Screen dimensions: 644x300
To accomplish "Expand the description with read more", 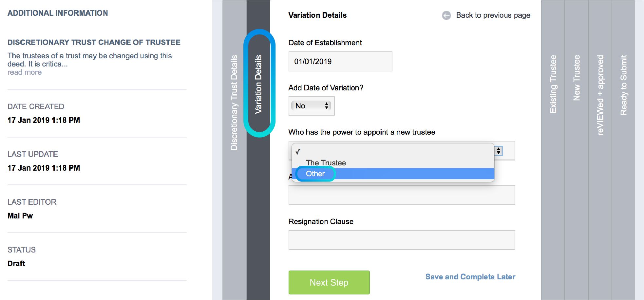I will coord(25,72).
